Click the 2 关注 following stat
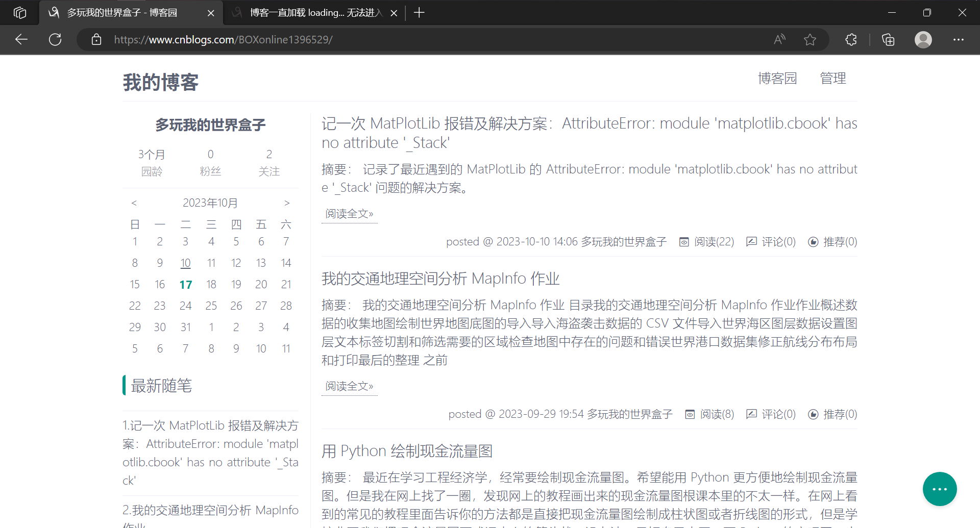 click(269, 163)
